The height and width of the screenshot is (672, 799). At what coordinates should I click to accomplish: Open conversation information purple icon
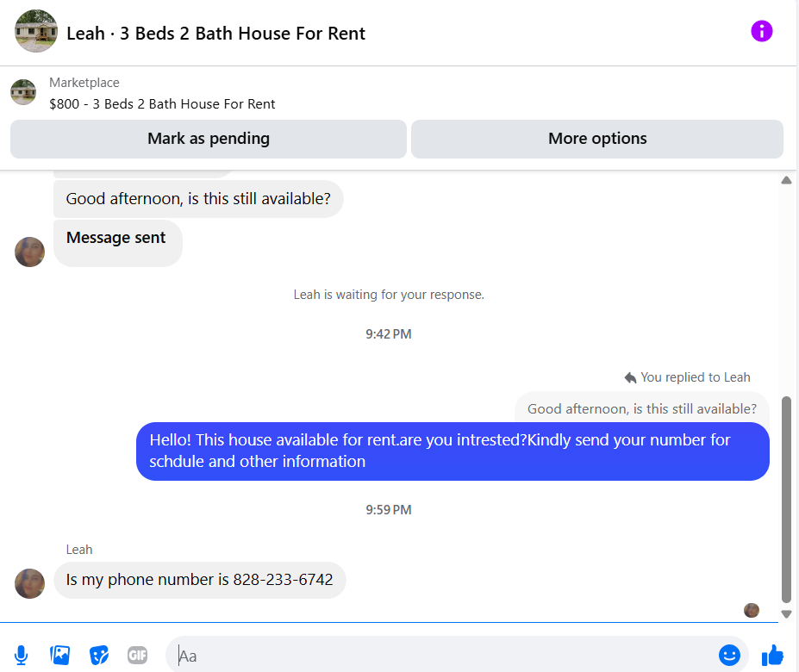click(x=762, y=32)
